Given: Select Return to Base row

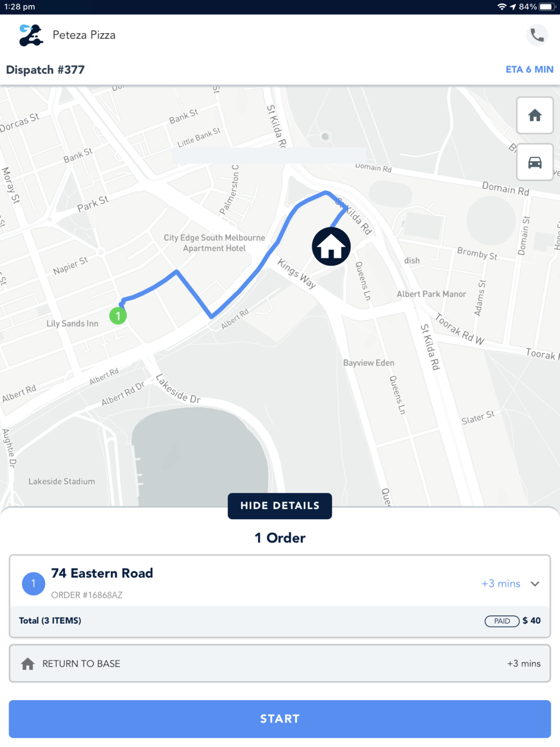Looking at the screenshot, I should [x=280, y=664].
